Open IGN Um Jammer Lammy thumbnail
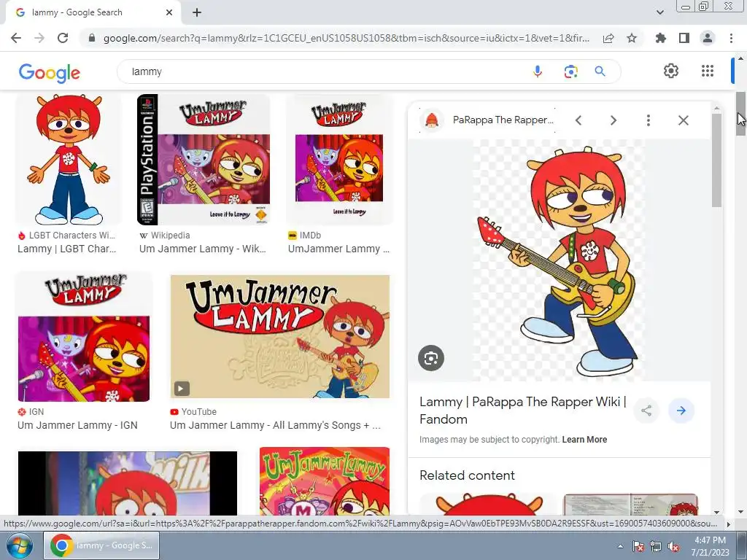 (x=84, y=337)
